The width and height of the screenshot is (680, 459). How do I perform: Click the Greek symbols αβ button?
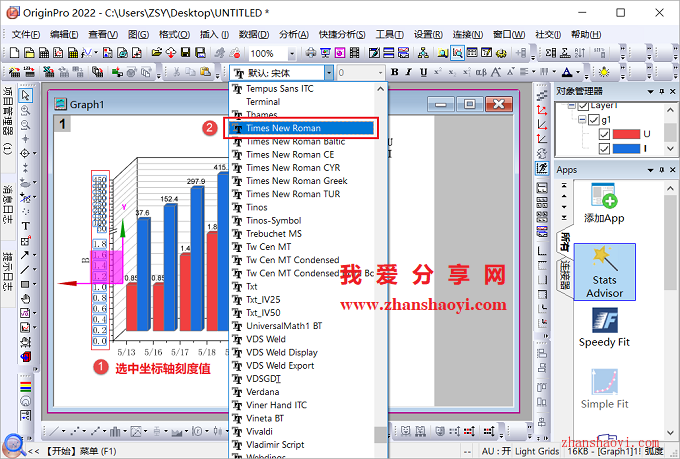[x=481, y=72]
